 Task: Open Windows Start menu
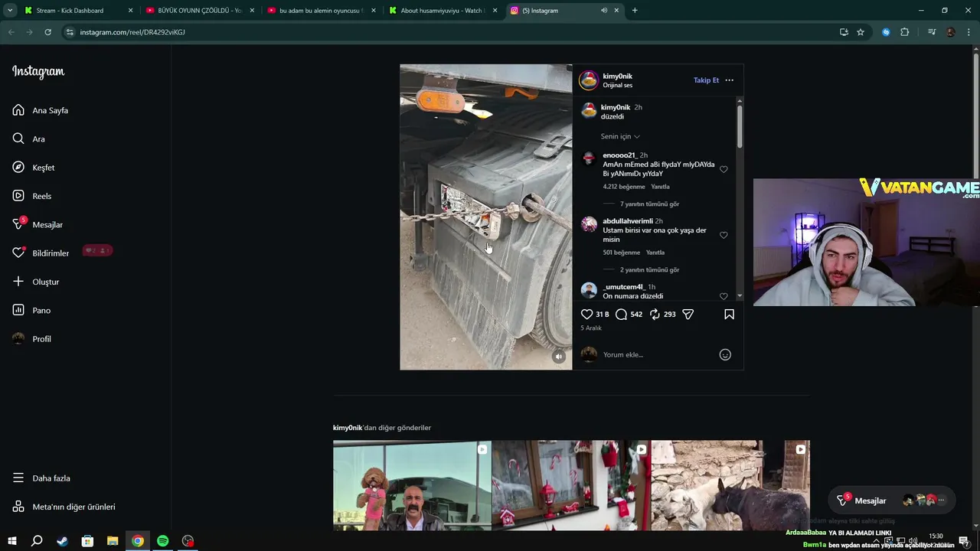pos(11,541)
